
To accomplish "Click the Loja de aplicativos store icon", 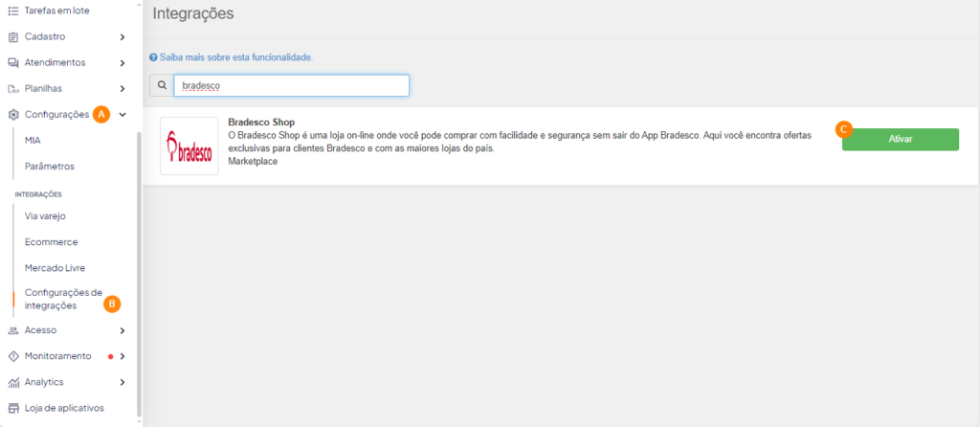I will (13, 408).
